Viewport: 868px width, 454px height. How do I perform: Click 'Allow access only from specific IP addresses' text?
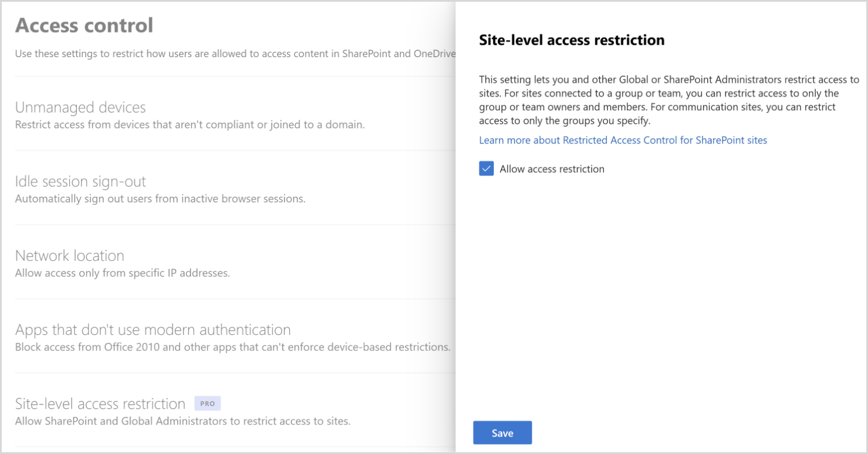[x=122, y=273]
